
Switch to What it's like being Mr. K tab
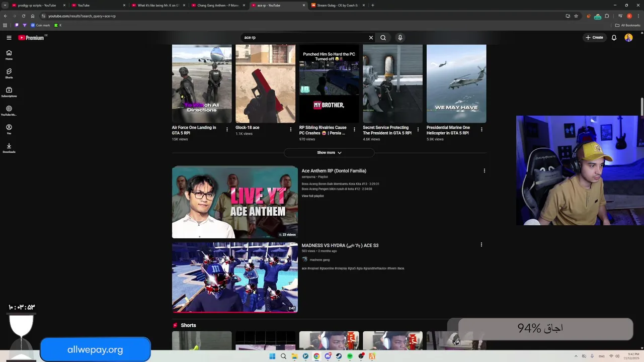[x=158, y=5]
